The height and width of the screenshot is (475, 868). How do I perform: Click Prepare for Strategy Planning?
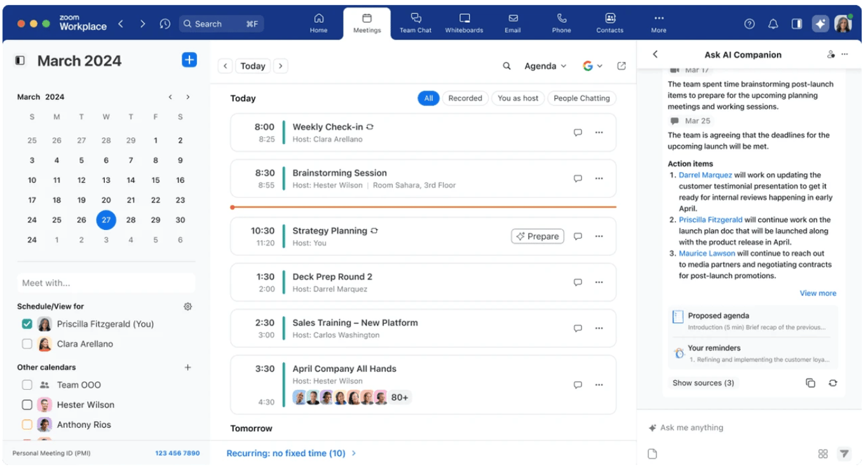click(538, 236)
